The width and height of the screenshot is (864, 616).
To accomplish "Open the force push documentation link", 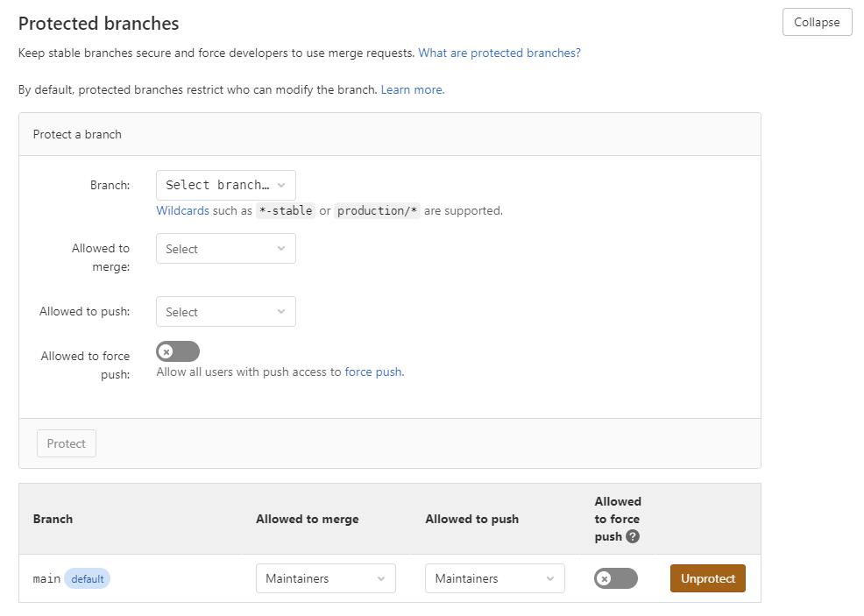I will click(373, 372).
